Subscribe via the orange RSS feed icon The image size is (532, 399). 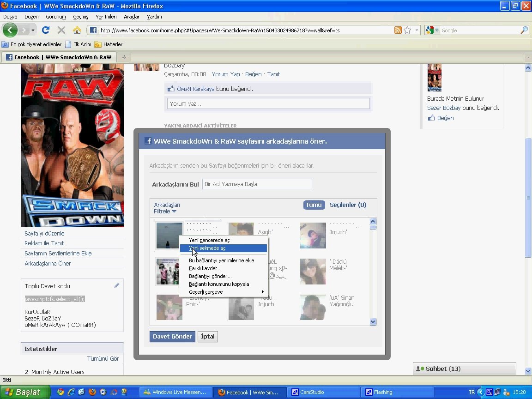[x=398, y=30]
